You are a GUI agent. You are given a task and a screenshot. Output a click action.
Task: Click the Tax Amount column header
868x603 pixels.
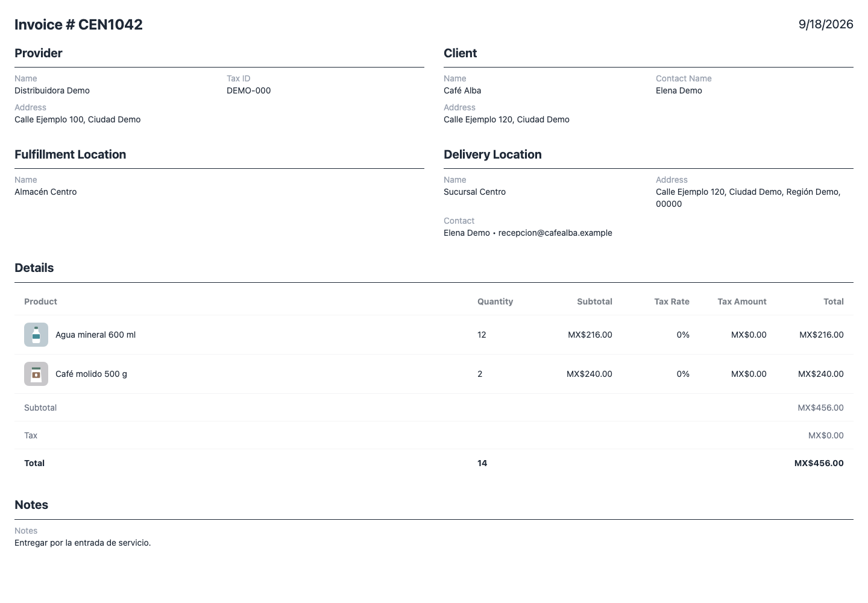(x=742, y=301)
